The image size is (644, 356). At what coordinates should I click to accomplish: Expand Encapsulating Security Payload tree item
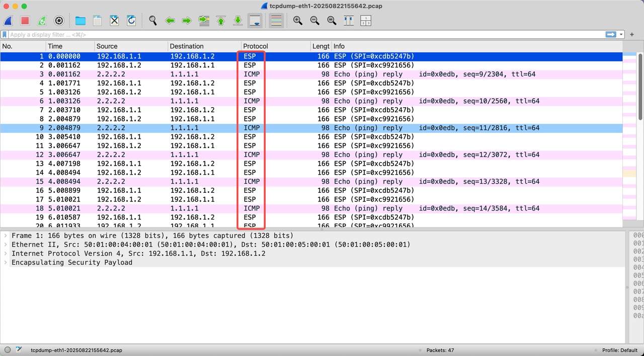[x=6, y=262]
